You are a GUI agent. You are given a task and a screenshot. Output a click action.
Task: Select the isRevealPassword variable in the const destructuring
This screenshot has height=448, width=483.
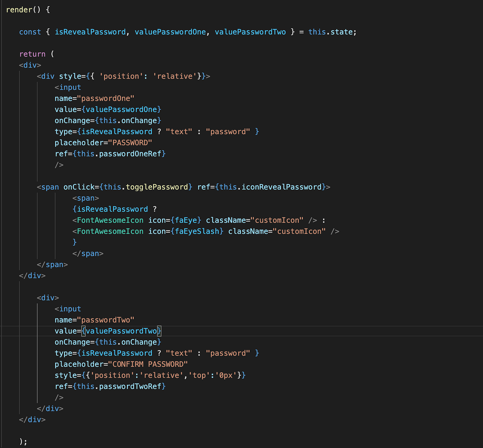(90, 32)
